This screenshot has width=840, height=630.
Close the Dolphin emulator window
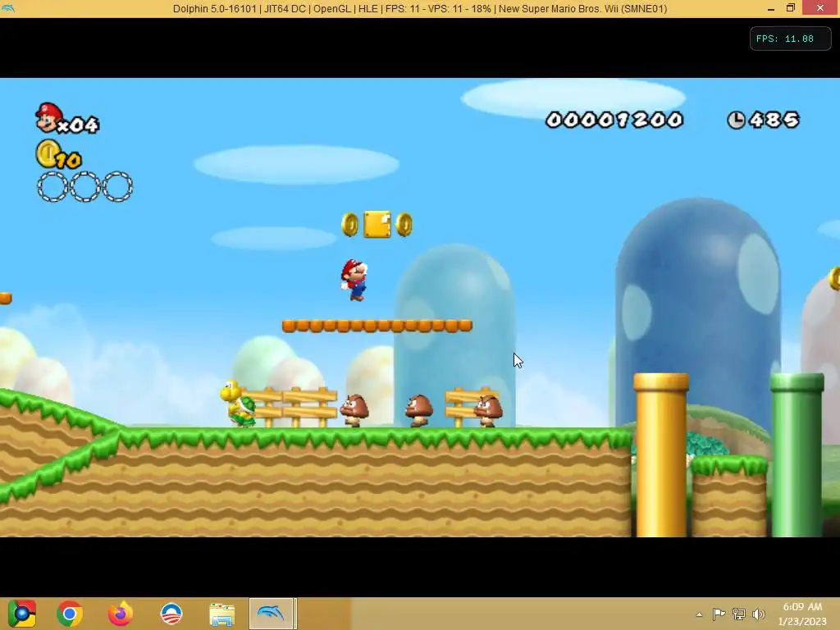(820, 8)
